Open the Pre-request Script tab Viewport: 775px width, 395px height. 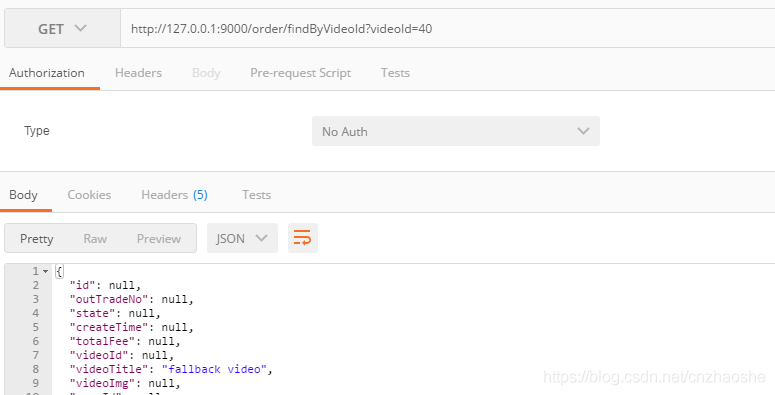[301, 73]
